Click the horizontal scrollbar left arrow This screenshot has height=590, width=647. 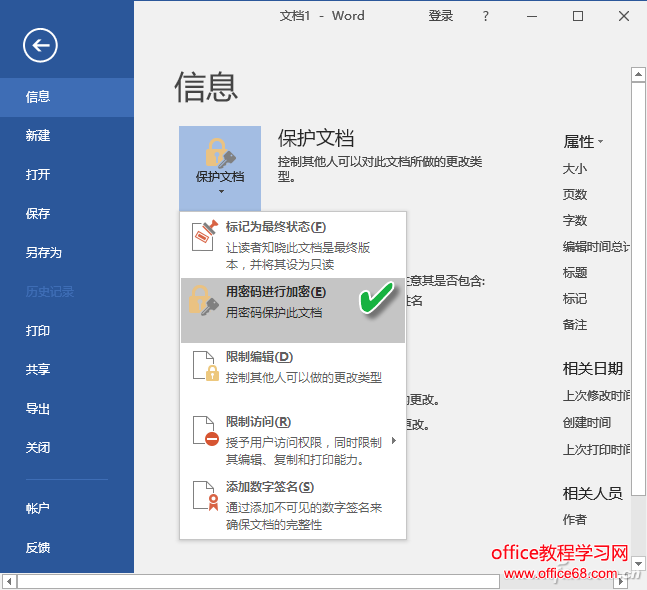(x=9, y=582)
